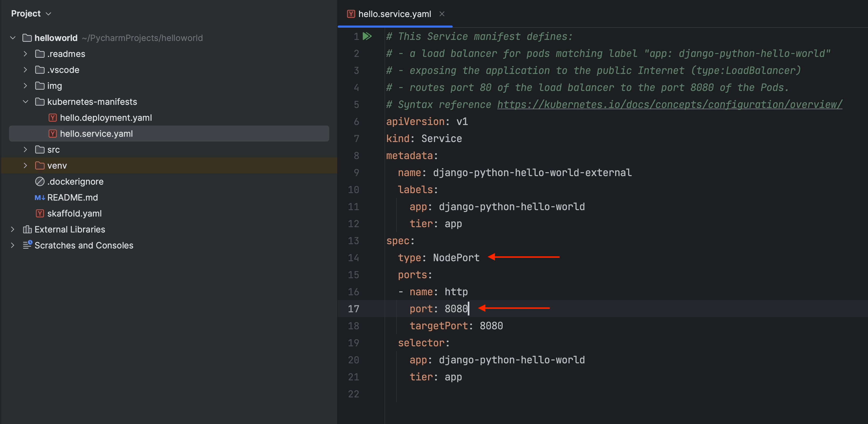The height and width of the screenshot is (424, 868).
Task: Select the hello.service.yaml editor tab
Action: 394,14
